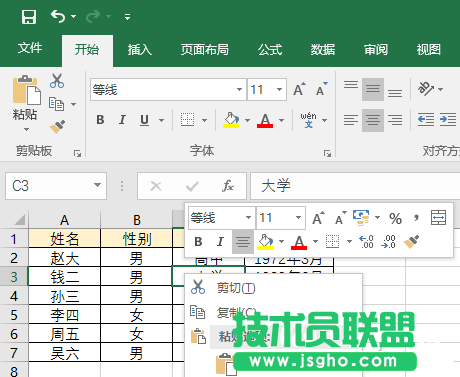460x377 pixels.
Task: Click mini toolbar Accounting Number Format icon
Action: coord(361,218)
